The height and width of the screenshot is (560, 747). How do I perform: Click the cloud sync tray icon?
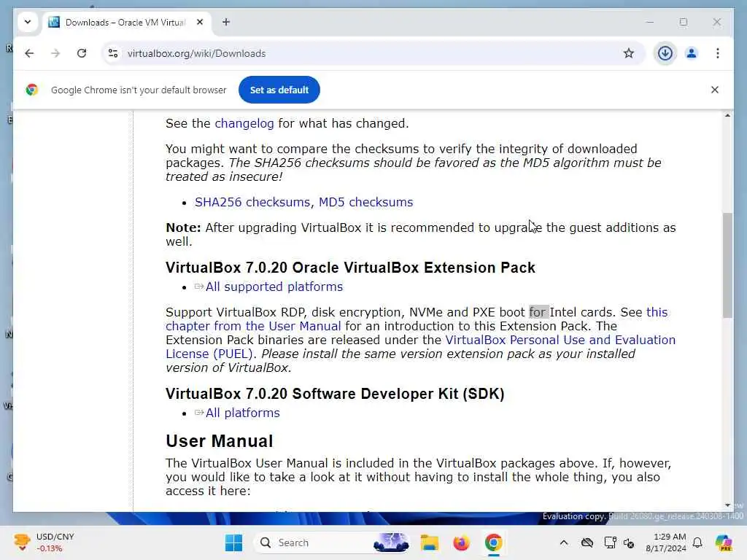click(587, 542)
